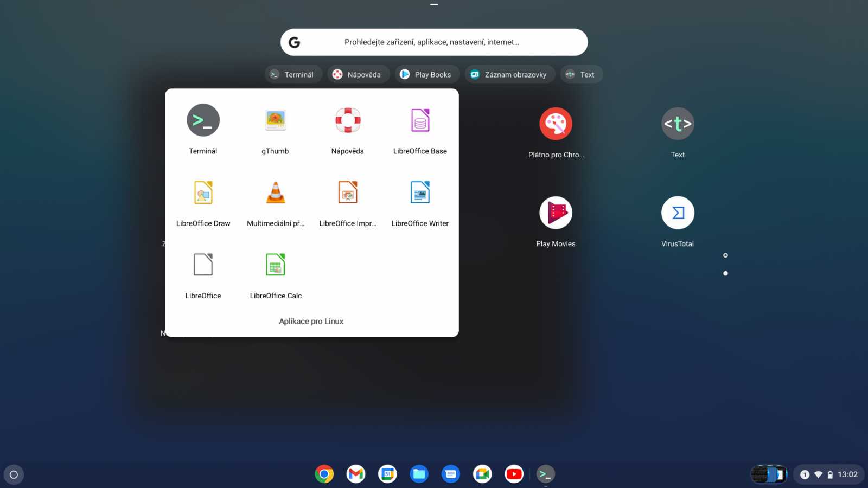
Task: Go to first launcher page dot
Action: pyautogui.click(x=725, y=255)
